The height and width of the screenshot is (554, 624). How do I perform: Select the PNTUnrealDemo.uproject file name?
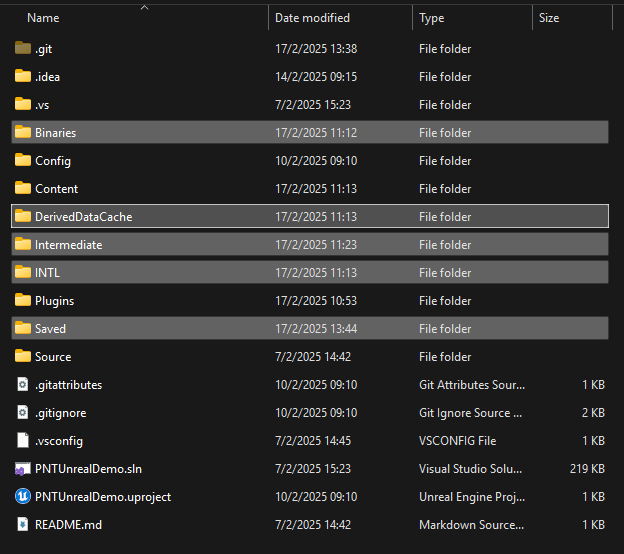(103, 497)
